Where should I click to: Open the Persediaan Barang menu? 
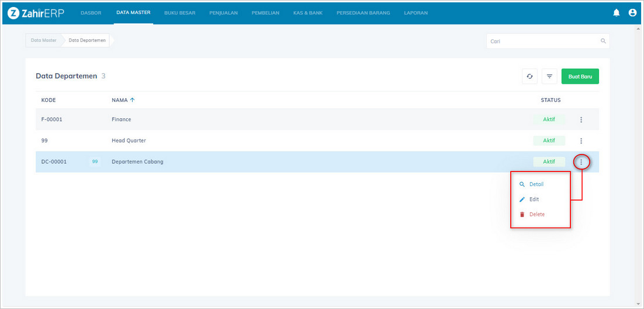(363, 12)
